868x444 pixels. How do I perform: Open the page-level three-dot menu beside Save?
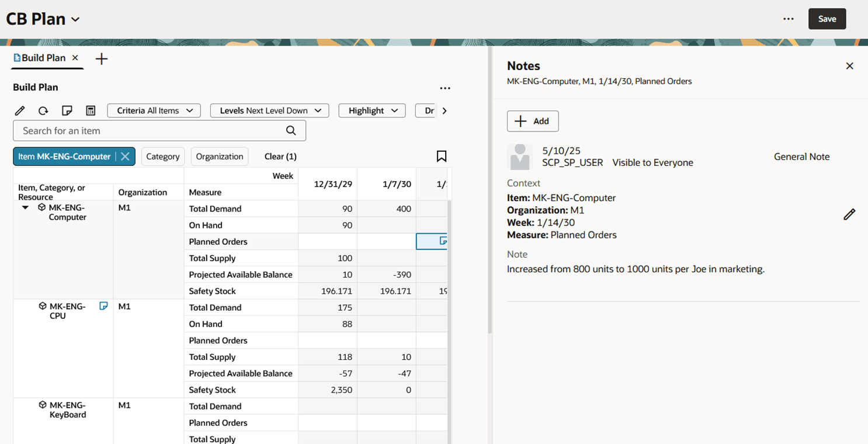(789, 19)
